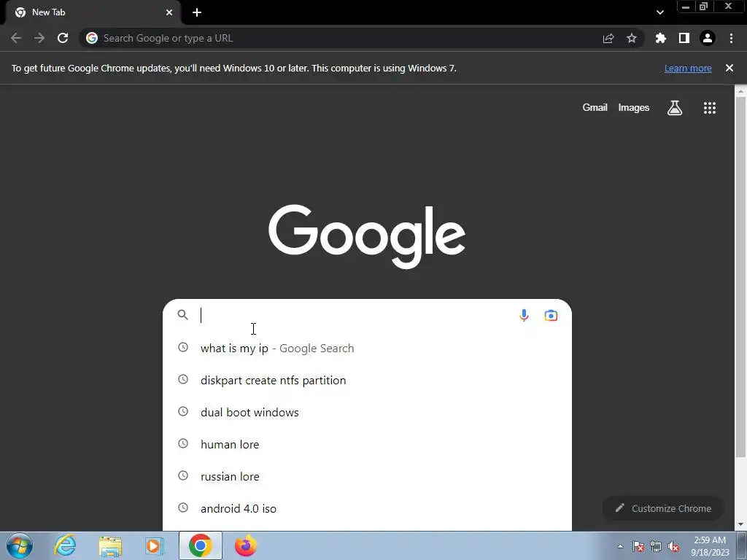The width and height of the screenshot is (747, 560).
Task: Open the Images link
Action: point(634,108)
